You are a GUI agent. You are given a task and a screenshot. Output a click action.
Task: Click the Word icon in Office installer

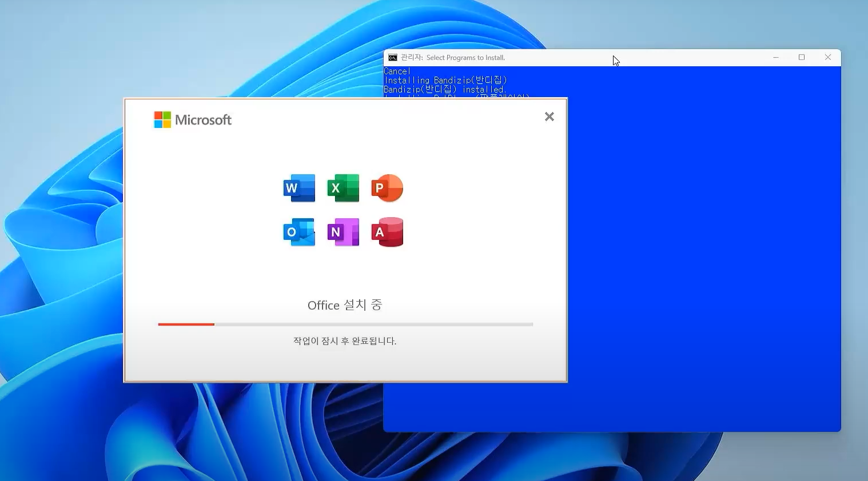[x=299, y=188]
